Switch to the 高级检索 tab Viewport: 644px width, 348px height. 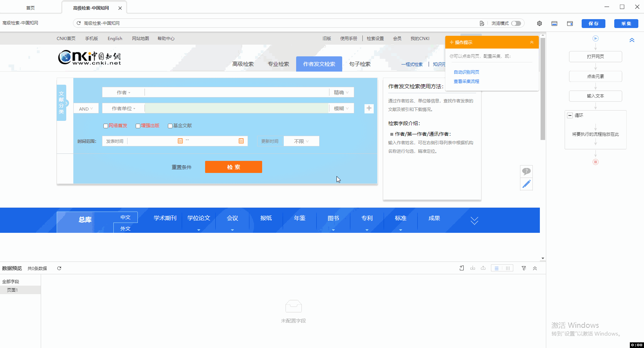[x=243, y=64]
